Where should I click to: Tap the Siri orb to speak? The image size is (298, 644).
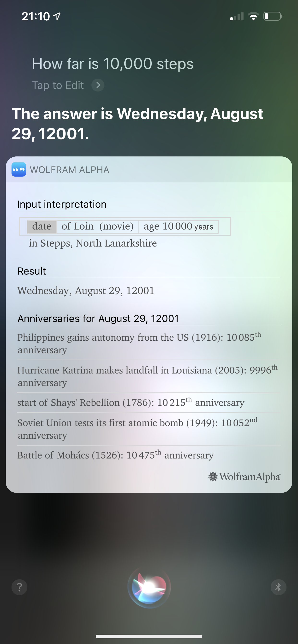pyautogui.click(x=149, y=587)
